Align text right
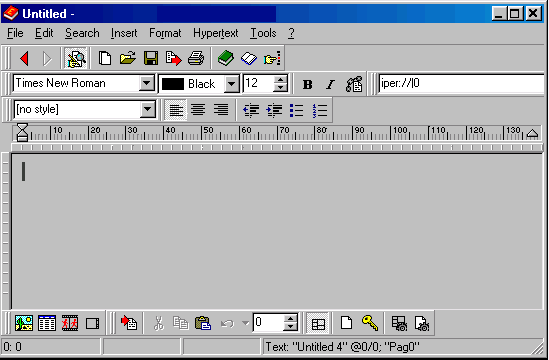 [x=221, y=110]
